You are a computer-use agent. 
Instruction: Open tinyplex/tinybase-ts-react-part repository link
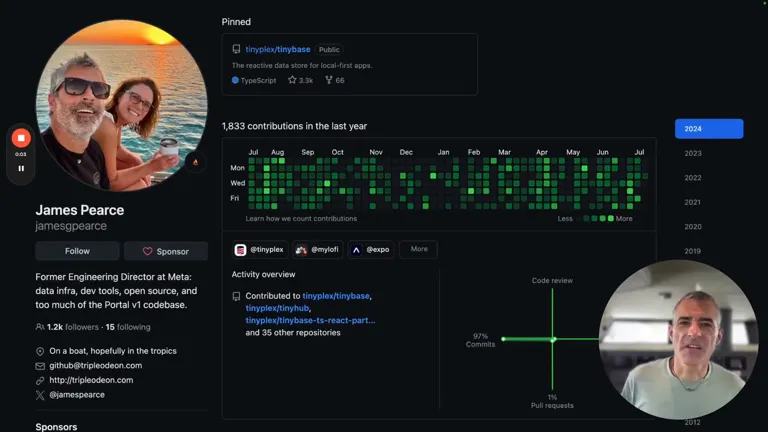(x=311, y=320)
